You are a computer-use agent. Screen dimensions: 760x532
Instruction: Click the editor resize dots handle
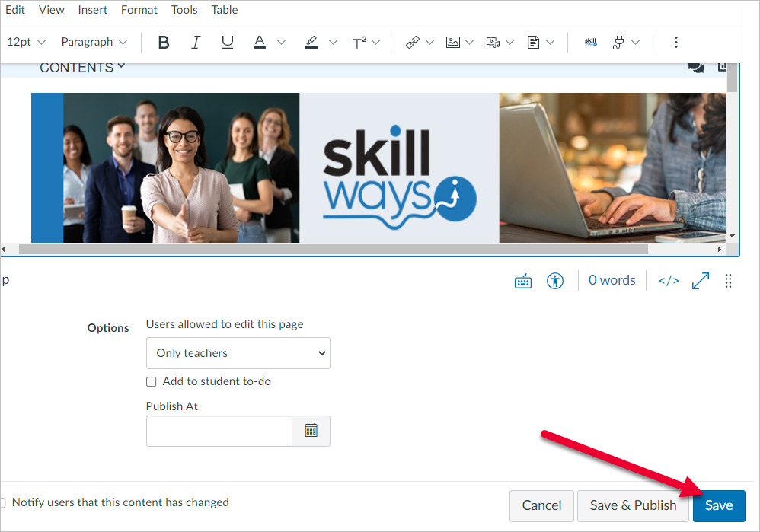click(728, 281)
